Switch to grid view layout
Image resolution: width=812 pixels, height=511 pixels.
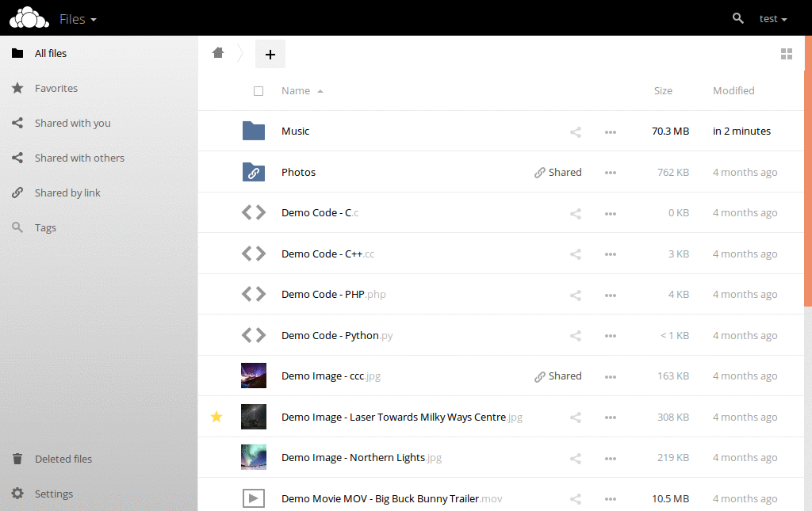tap(787, 54)
